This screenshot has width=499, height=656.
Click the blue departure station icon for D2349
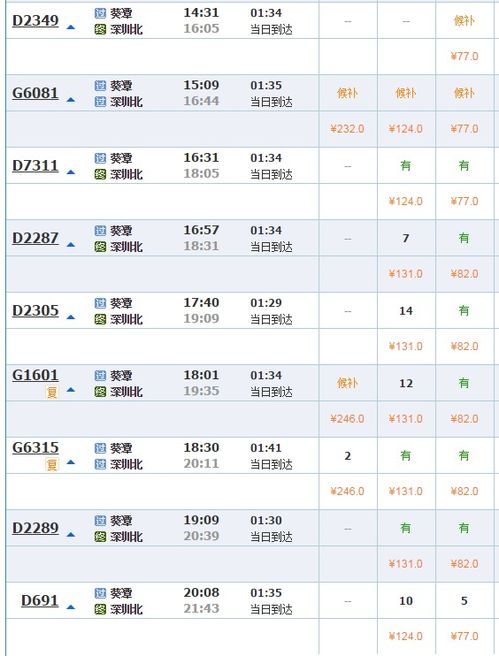click(100, 13)
